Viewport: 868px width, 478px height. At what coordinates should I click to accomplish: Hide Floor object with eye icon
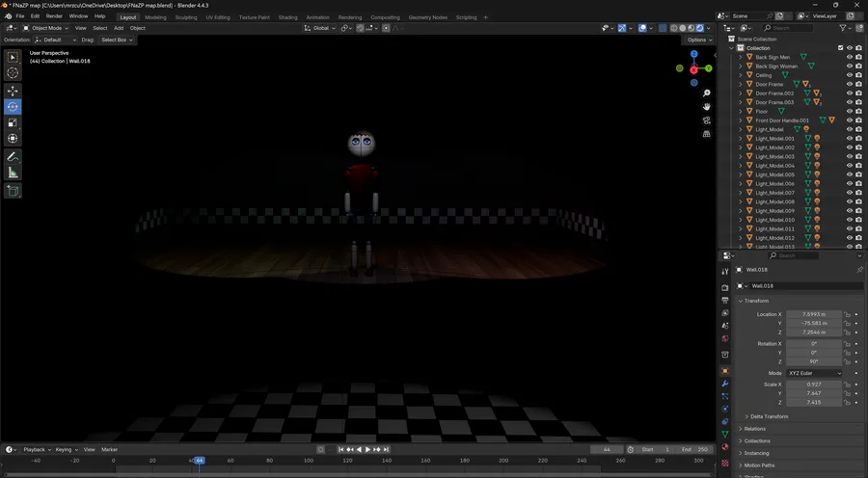850,111
